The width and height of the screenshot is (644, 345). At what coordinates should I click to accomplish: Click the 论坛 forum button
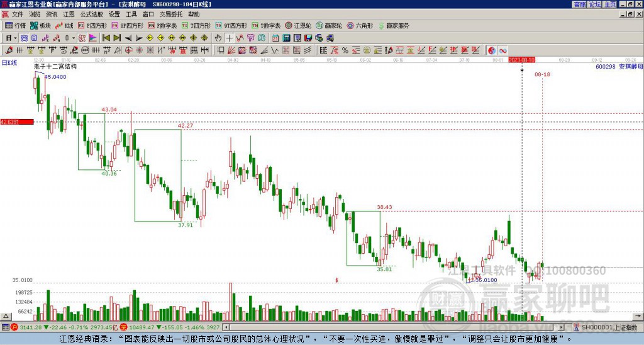594,4
